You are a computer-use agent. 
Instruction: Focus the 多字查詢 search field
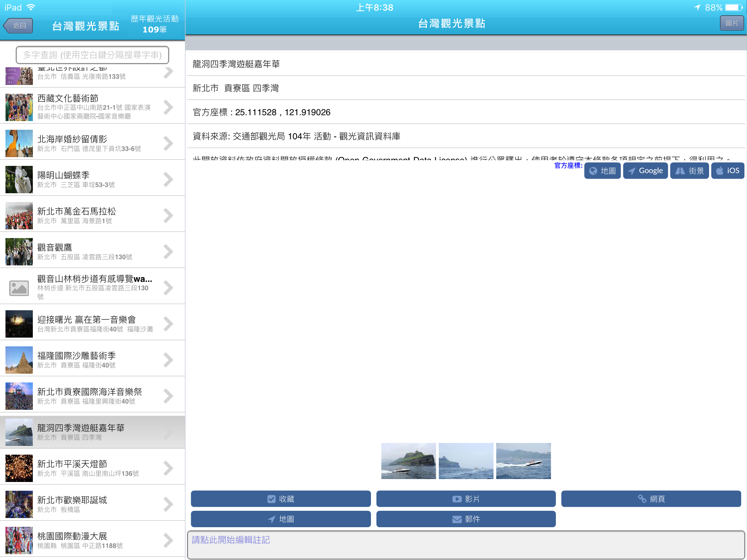[x=92, y=55]
